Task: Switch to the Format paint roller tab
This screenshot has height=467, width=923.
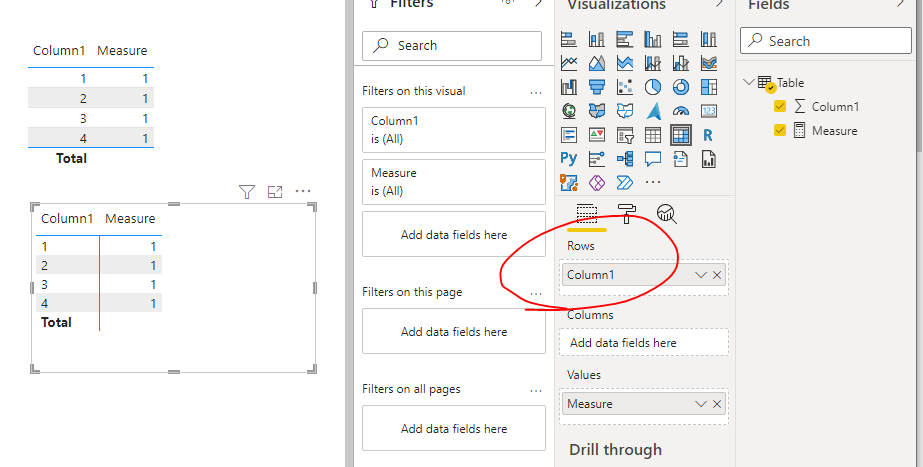Action: coord(626,214)
